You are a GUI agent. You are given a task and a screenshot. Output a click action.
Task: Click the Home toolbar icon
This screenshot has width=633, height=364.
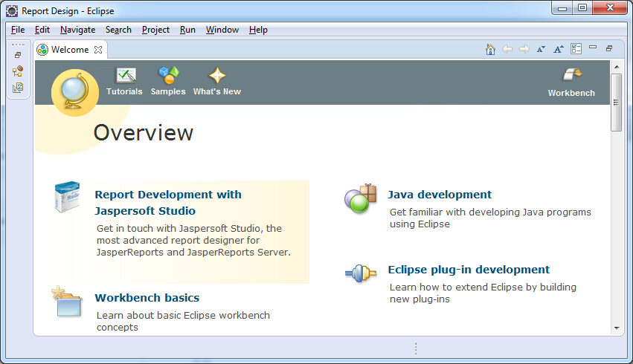pyautogui.click(x=490, y=49)
